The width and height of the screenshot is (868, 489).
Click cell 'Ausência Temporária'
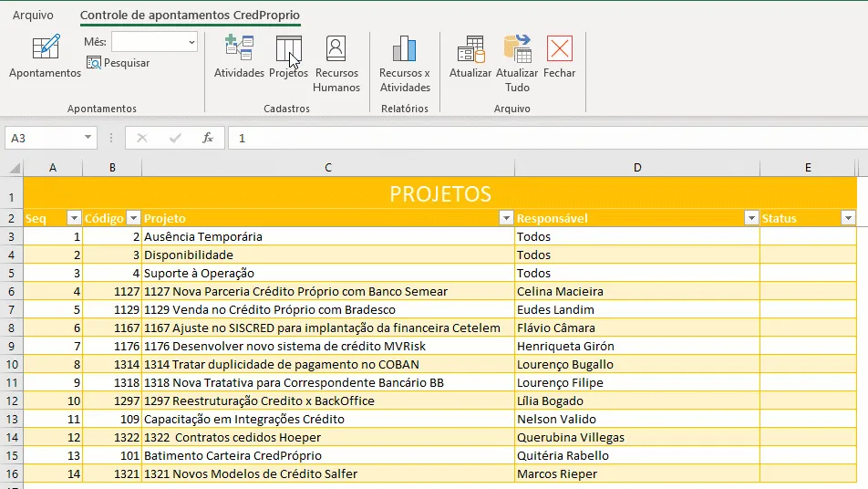tap(328, 237)
